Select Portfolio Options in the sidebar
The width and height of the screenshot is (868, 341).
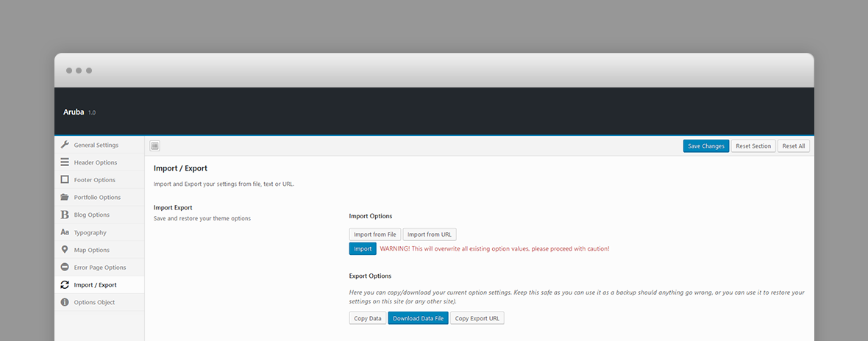click(99, 197)
